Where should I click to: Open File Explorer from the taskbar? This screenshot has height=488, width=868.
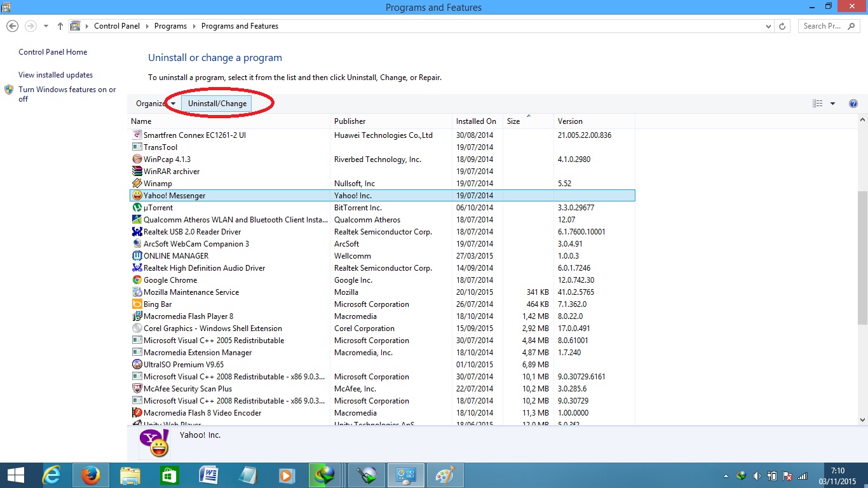pyautogui.click(x=130, y=475)
